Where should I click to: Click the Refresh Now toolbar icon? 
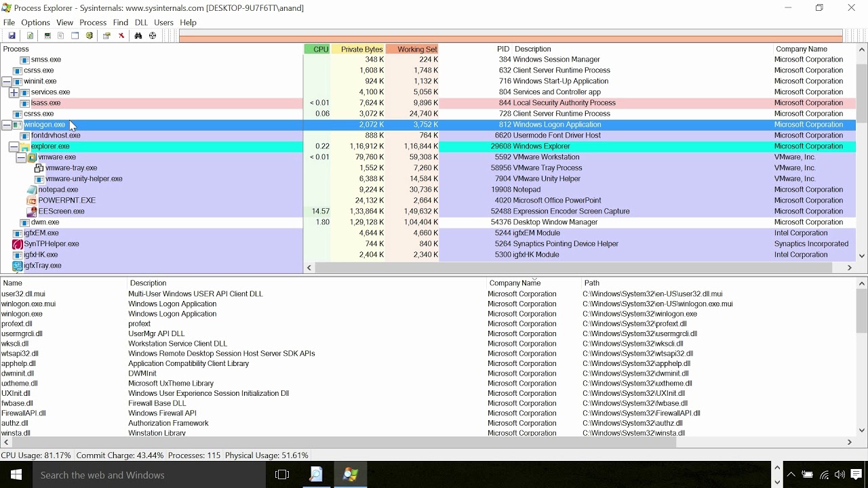coord(31,36)
